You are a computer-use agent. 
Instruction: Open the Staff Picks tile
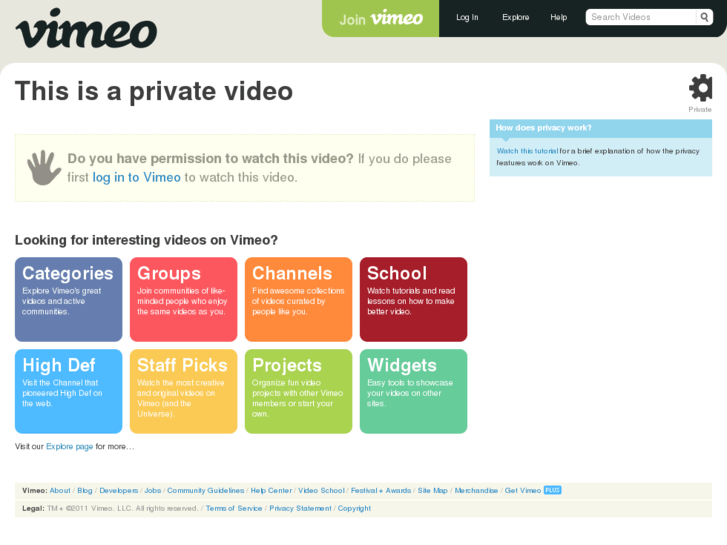point(184,391)
